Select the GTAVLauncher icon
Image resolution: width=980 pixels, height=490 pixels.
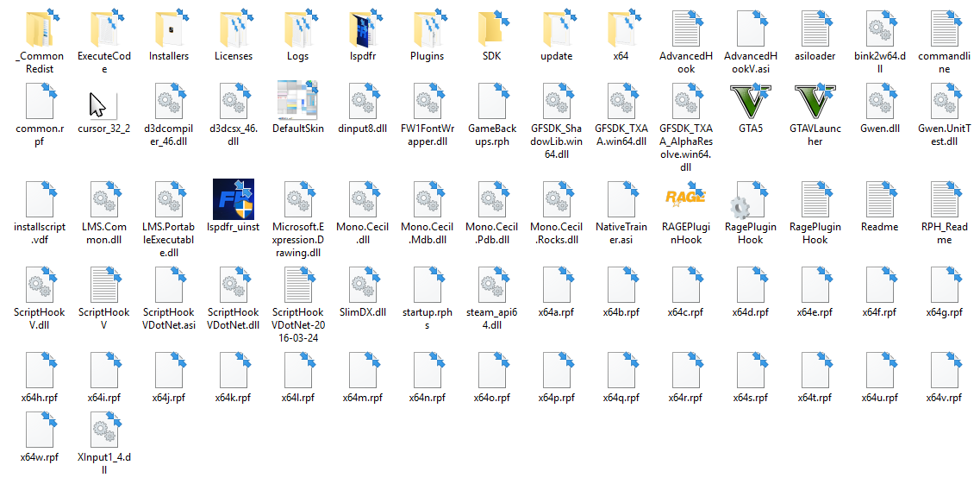(815, 101)
